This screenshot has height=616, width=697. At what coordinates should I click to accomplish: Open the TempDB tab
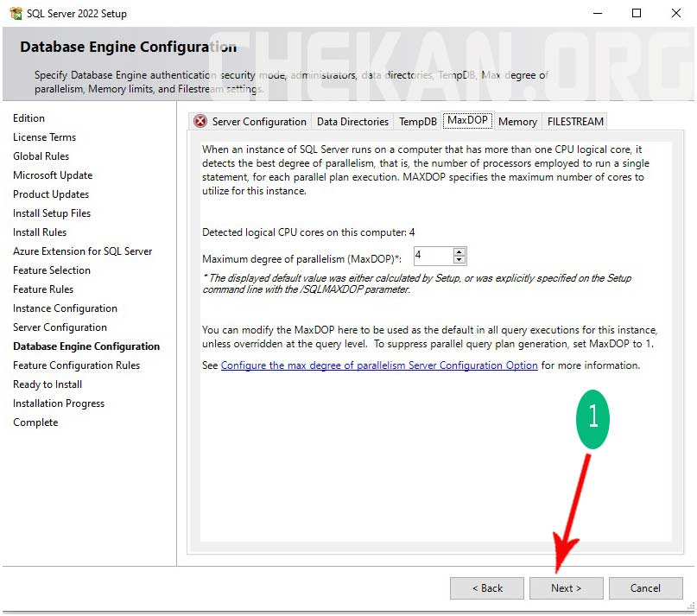tap(417, 122)
